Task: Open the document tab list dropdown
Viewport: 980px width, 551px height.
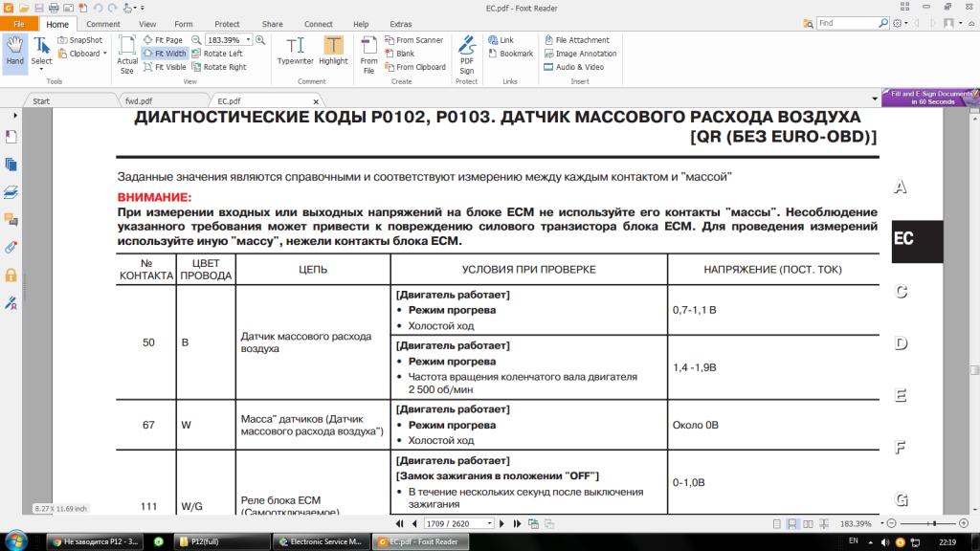Action: (875, 99)
